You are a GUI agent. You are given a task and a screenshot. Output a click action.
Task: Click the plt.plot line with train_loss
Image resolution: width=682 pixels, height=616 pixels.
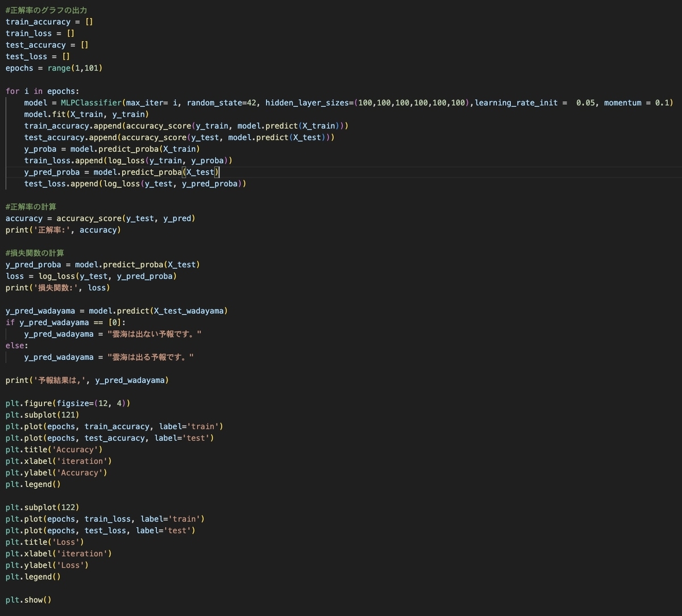pos(105,519)
